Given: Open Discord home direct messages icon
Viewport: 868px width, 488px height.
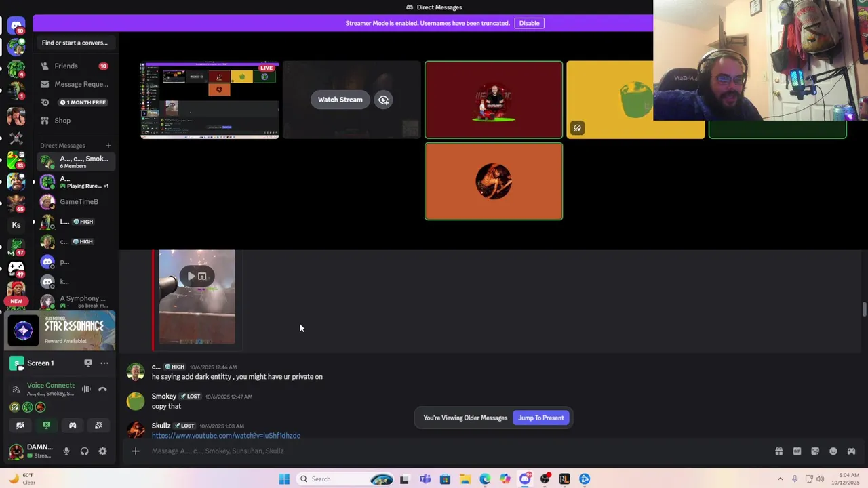Looking at the screenshot, I should (16, 26).
